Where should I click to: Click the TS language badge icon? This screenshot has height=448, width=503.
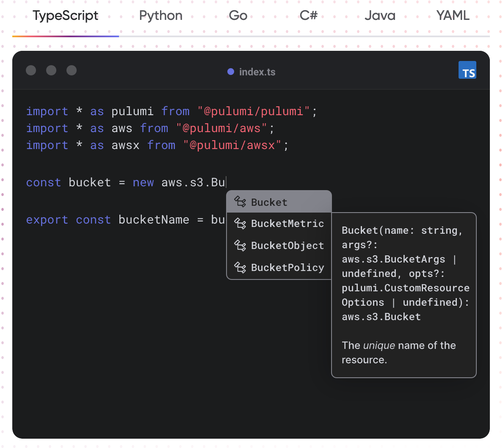467,70
